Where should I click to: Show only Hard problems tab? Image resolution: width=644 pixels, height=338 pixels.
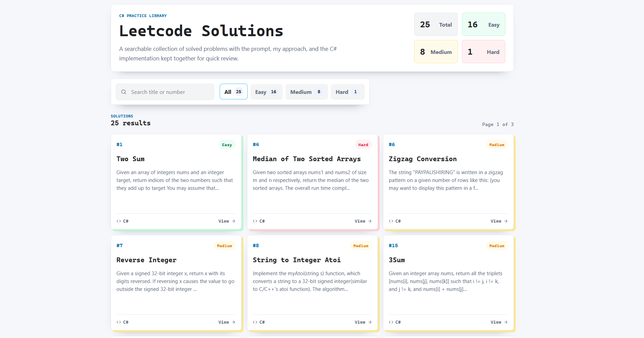(348, 92)
